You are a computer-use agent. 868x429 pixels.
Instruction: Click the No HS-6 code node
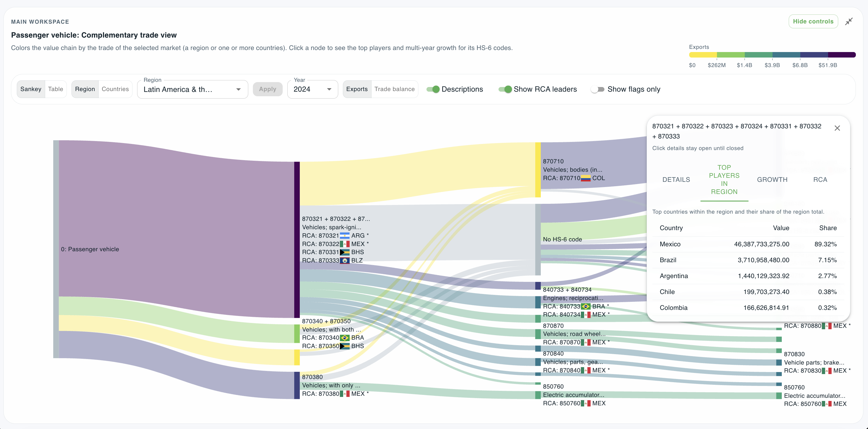coord(538,239)
